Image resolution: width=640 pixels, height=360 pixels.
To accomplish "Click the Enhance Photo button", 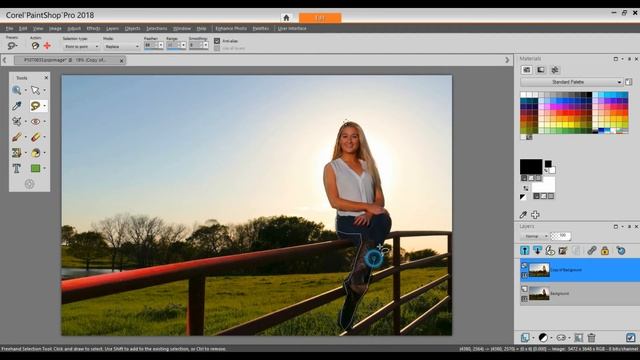I will click(231, 29).
